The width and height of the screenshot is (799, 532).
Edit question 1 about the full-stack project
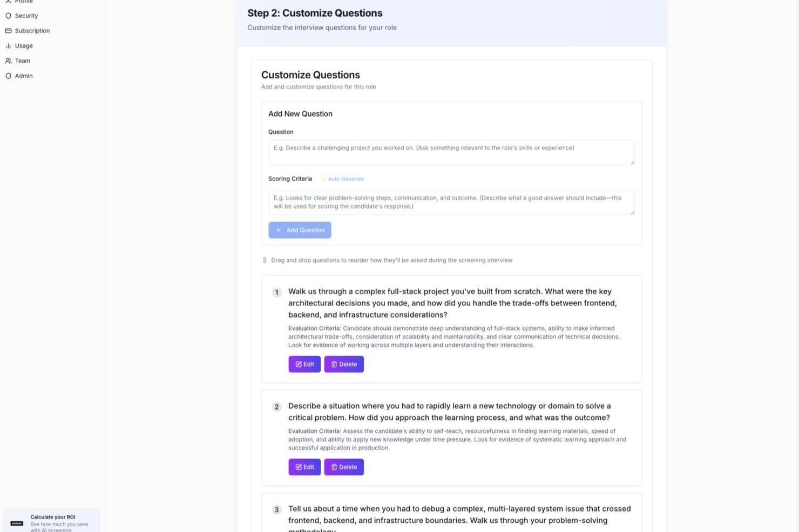pyautogui.click(x=304, y=364)
